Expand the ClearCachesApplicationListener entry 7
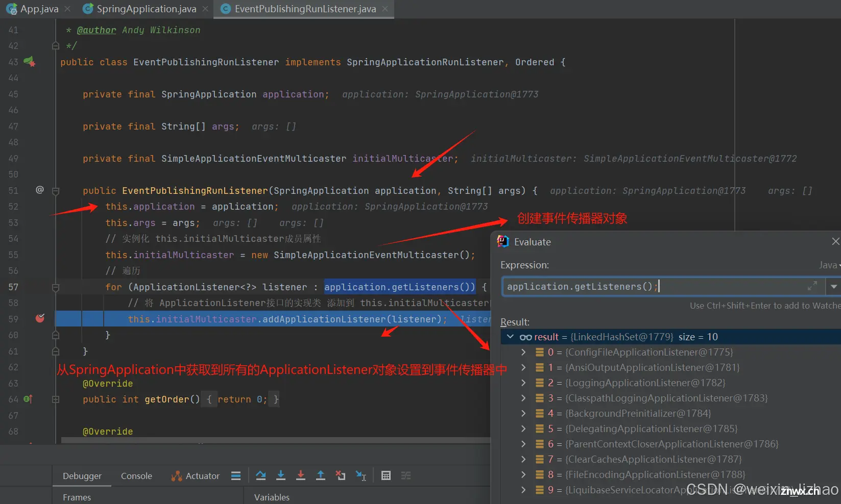This screenshot has height=504, width=841. [523, 459]
